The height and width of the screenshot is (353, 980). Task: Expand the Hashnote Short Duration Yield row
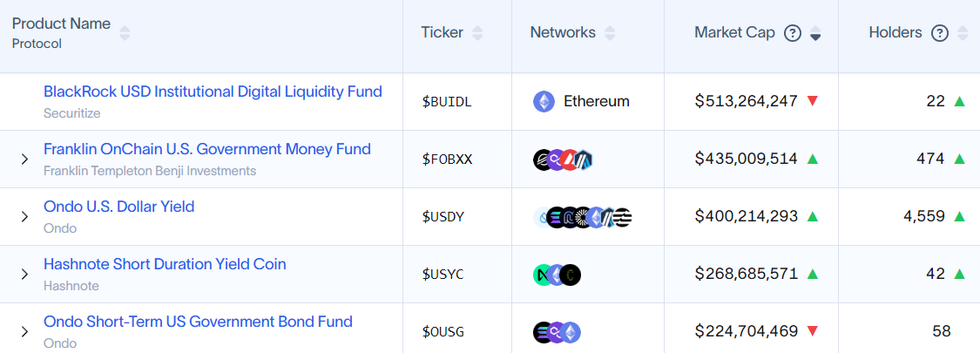(x=24, y=275)
